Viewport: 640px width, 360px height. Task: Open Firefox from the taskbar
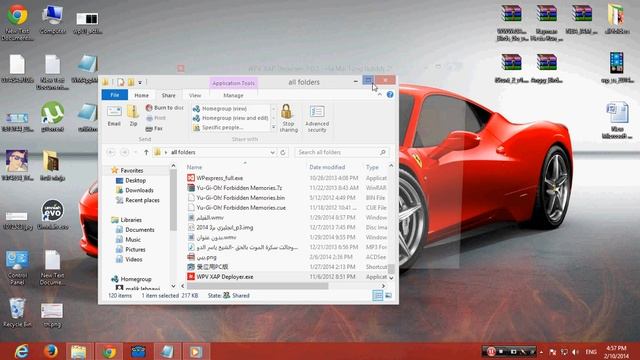click(51, 351)
